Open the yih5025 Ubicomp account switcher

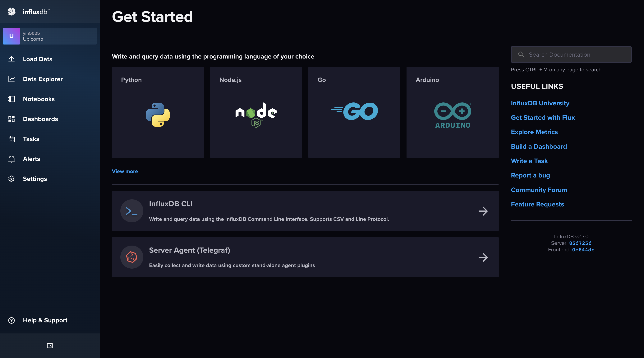(50, 36)
